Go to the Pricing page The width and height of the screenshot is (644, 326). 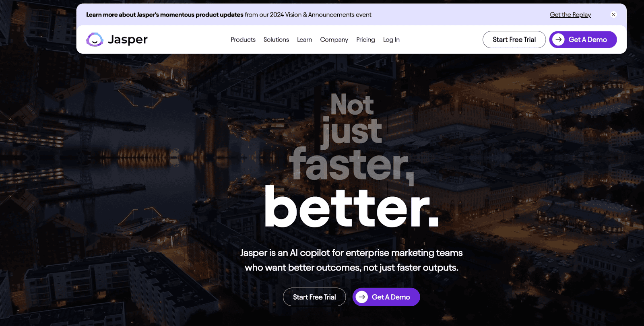[365, 39]
